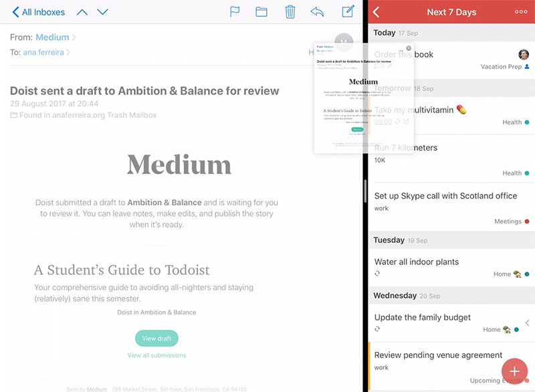Viewport: 535px width, 392px height.
Task: Click the Next 7 Days title
Action: point(451,12)
